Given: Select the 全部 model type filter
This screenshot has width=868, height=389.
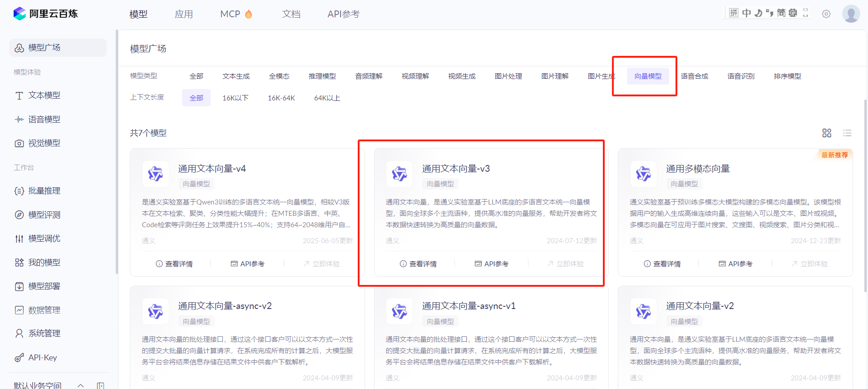Looking at the screenshot, I should tap(197, 76).
